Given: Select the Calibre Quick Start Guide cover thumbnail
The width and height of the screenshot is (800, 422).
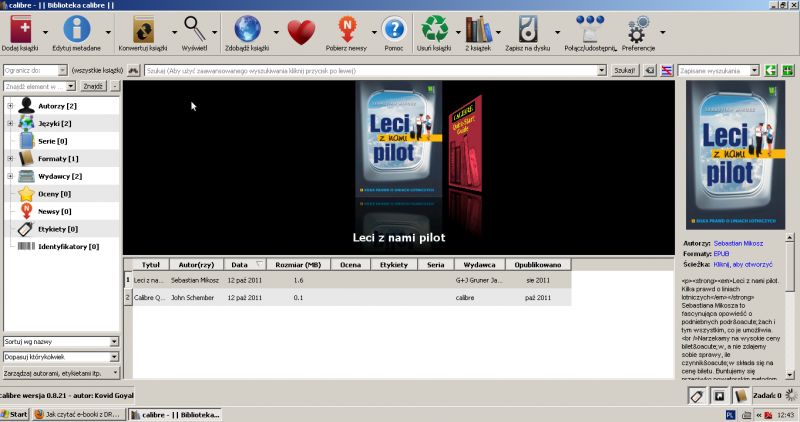Looking at the screenshot, I should pos(465,144).
